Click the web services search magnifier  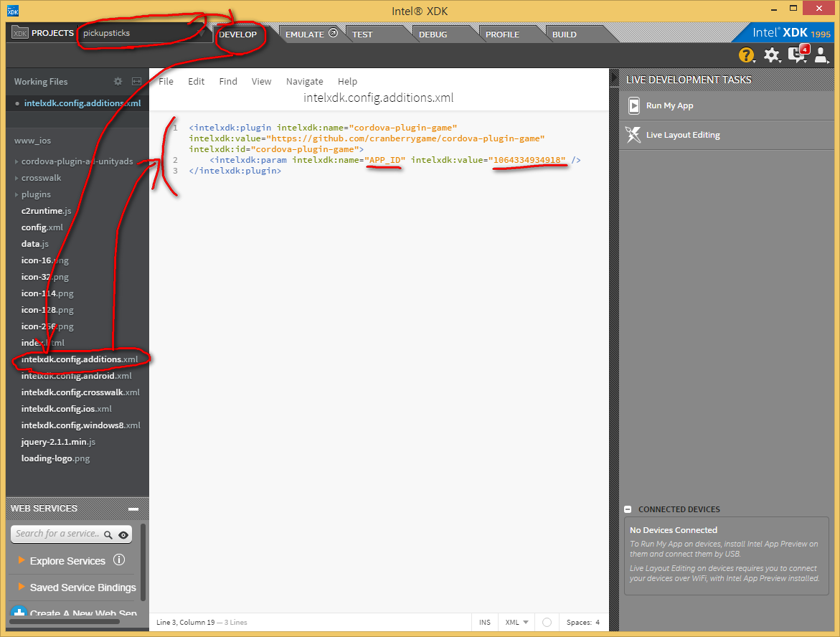tap(108, 534)
